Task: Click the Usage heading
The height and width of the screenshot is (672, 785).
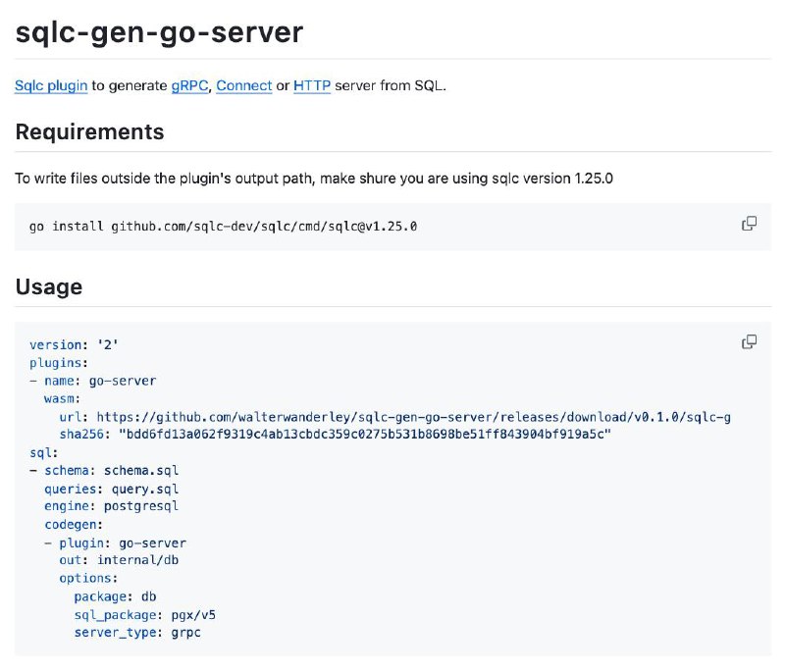Action: [48, 286]
